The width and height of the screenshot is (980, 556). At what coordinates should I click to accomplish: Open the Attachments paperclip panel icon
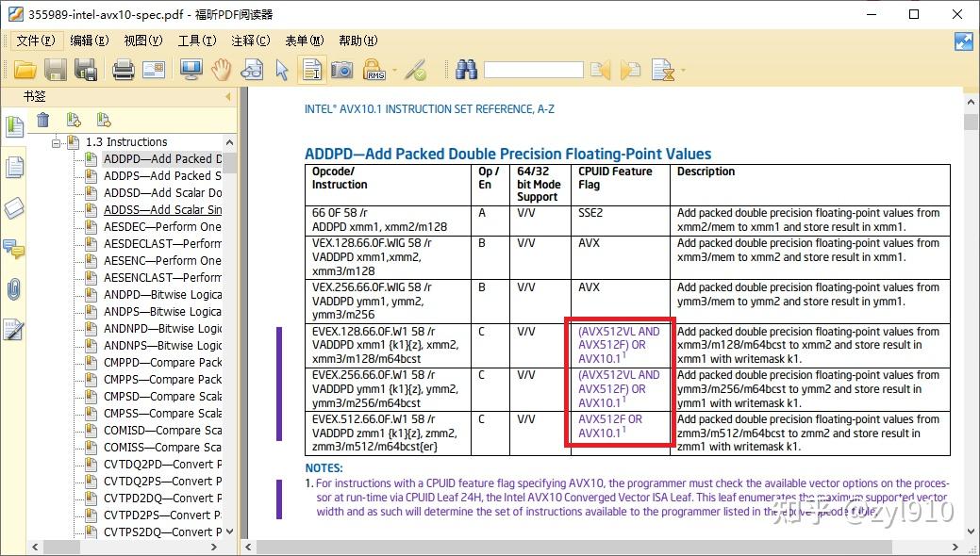(14, 289)
